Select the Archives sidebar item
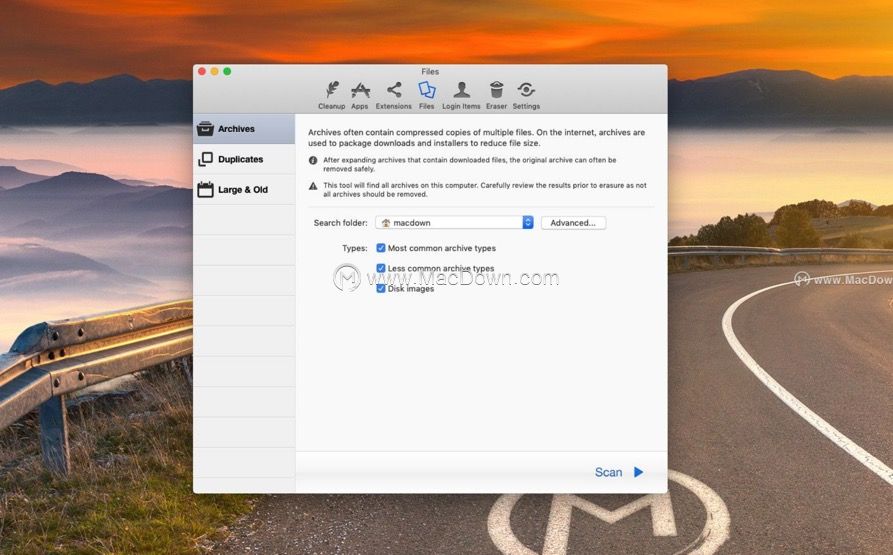893x555 pixels. [244, 129]
